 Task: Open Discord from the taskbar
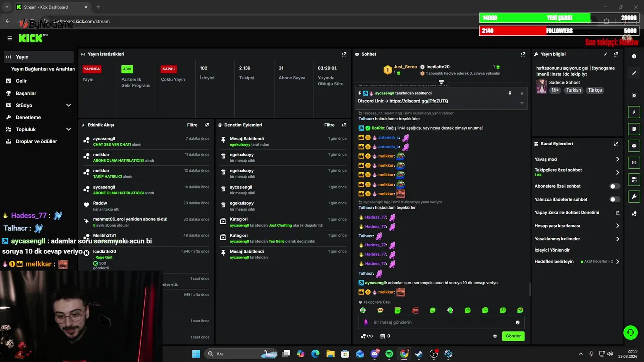(x=374, y=354)
